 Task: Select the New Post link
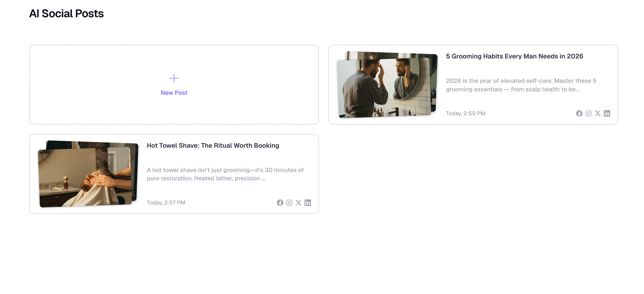pos(174,93)
